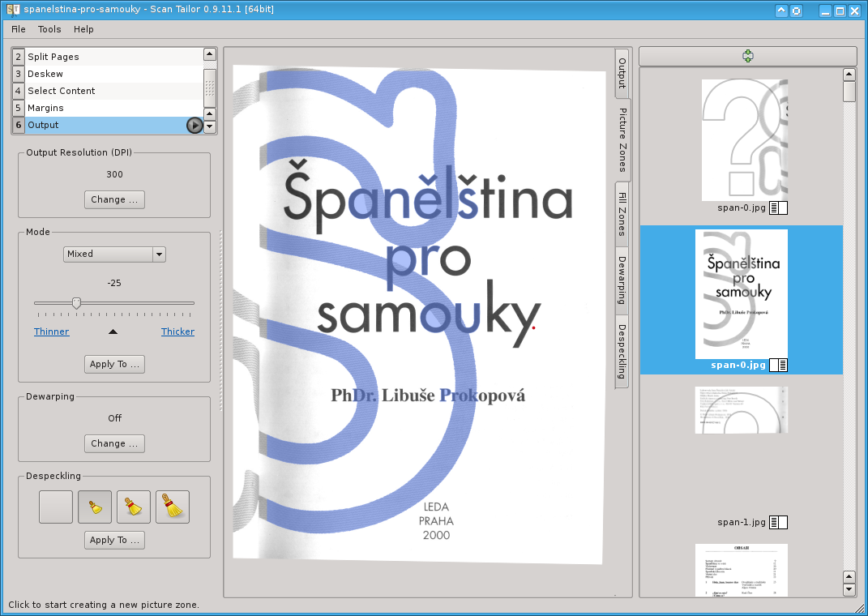The width and height of the screenshot is (868, 616).
Task: Turn off despeckling with the blank button
Action: 56,507
